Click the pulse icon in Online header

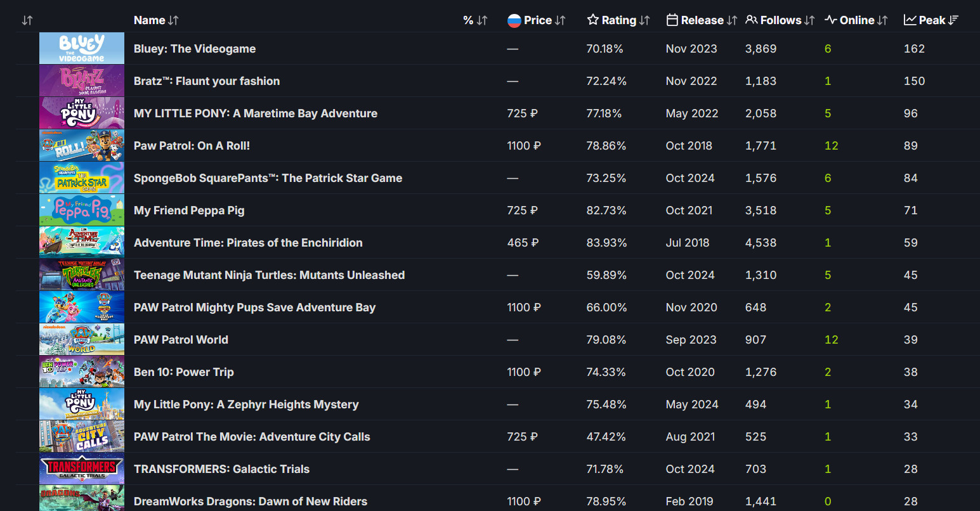click(x=831, y=20)
